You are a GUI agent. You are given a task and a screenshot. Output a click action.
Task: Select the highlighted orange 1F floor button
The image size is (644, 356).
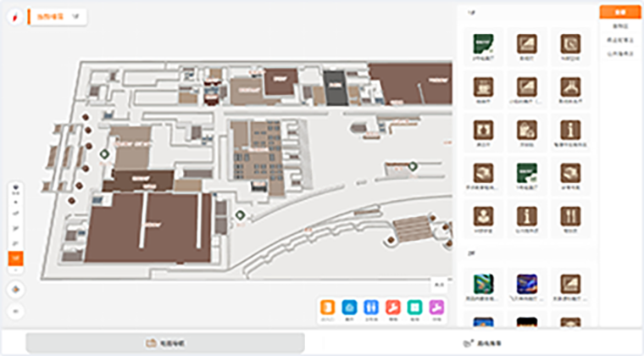tap(16, 258)
